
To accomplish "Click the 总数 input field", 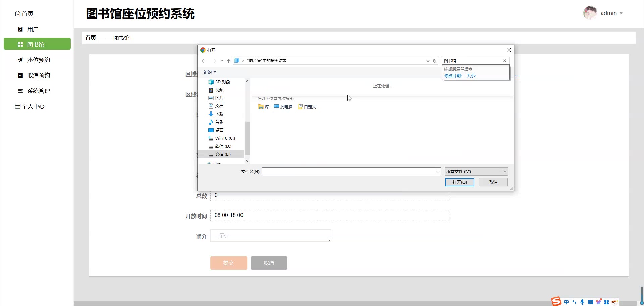I will tap(330, 196).
